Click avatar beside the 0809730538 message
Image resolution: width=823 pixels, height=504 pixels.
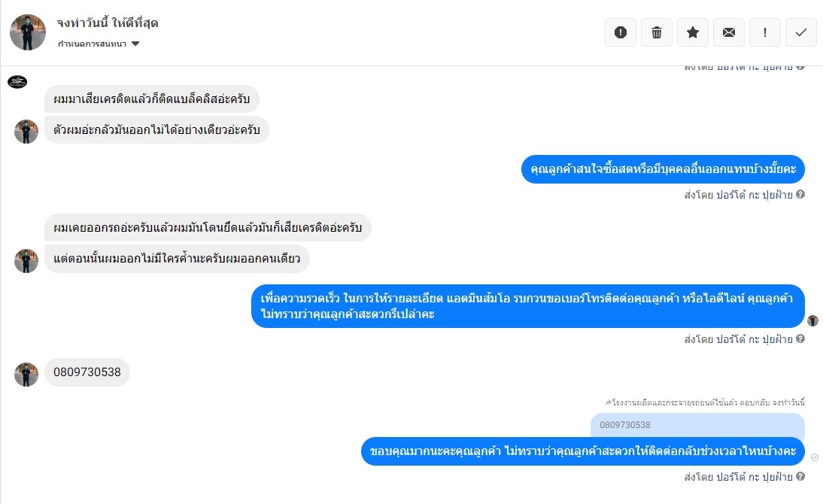tap(26, 375)
